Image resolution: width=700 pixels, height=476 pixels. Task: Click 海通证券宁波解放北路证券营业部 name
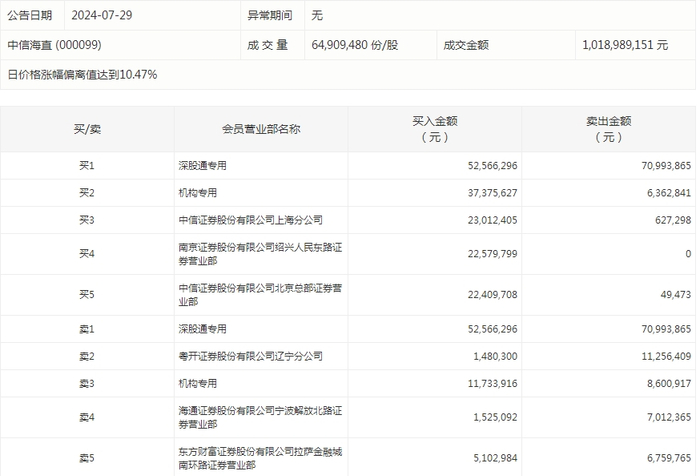[x=260, y=417]
